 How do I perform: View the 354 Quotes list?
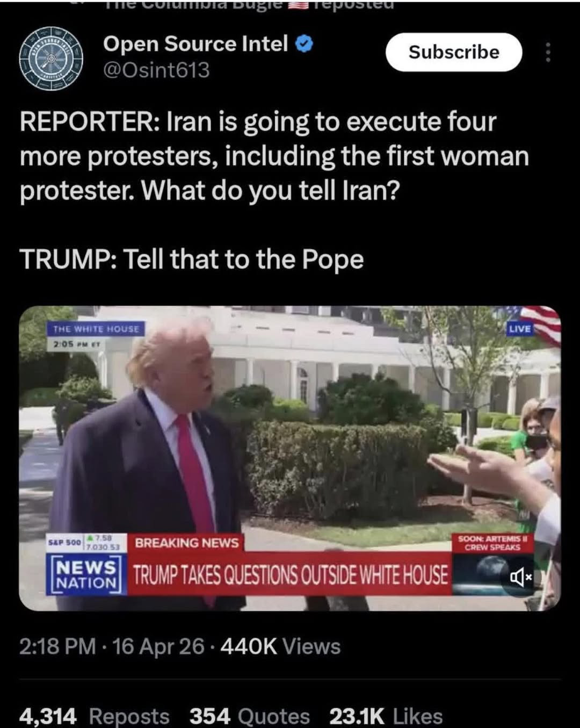[250, 716]
